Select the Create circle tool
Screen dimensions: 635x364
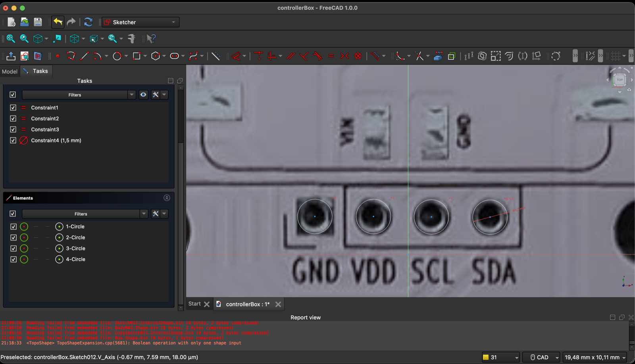point(117,56)
